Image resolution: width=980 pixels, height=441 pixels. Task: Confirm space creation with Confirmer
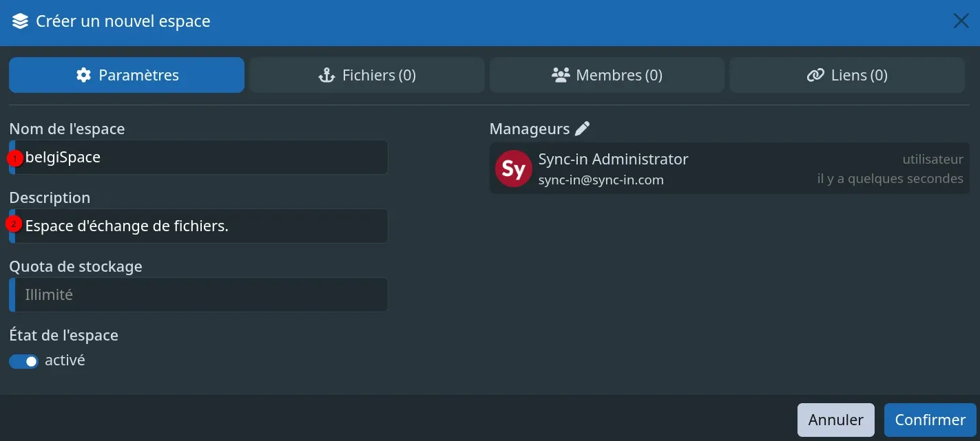[x=930, y=420]
